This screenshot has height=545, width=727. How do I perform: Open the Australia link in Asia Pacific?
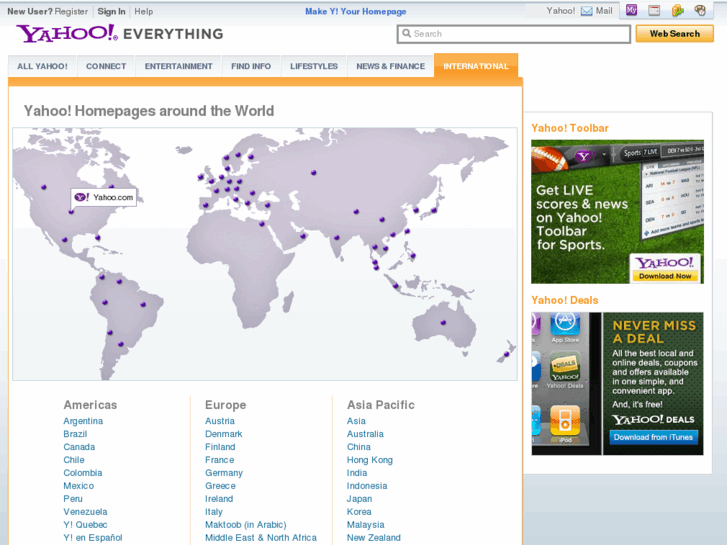[365, 434]
